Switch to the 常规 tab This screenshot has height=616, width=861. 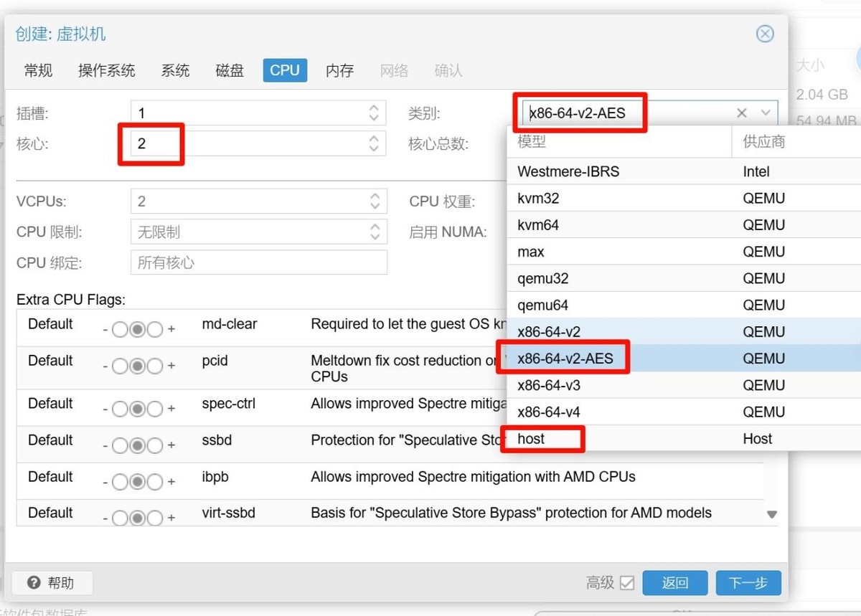(x=38, y=70)
